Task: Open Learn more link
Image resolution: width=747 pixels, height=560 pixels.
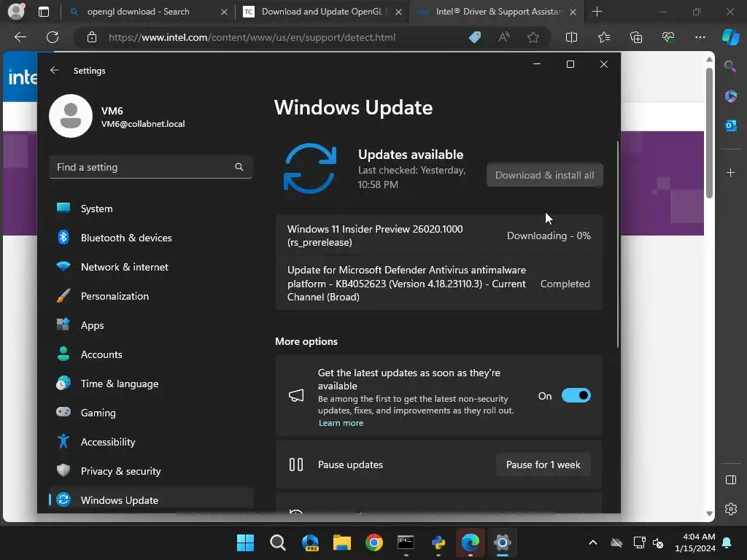Action: coord(341,423)
